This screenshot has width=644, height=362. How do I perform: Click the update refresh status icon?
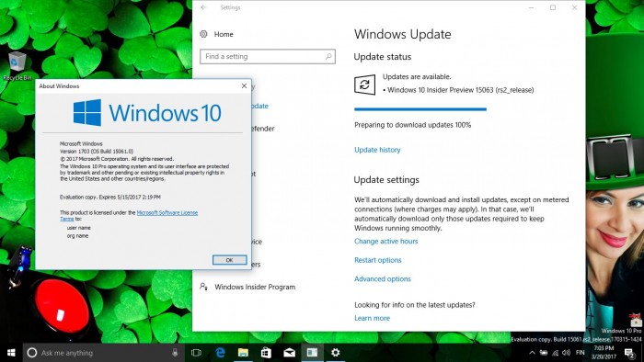click(x=364, y=85)
